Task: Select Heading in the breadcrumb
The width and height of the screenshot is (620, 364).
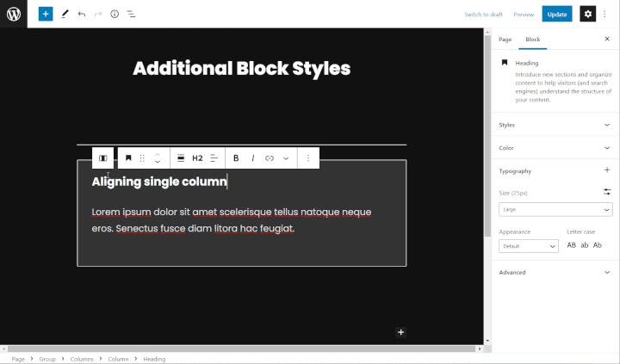Action: [154, 359]
